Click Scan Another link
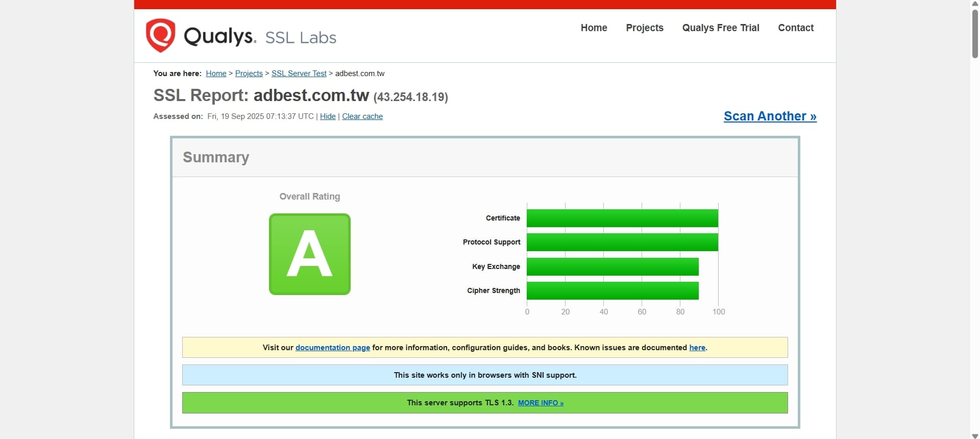The width and height of the screenshot is (980, 439). 770,116
